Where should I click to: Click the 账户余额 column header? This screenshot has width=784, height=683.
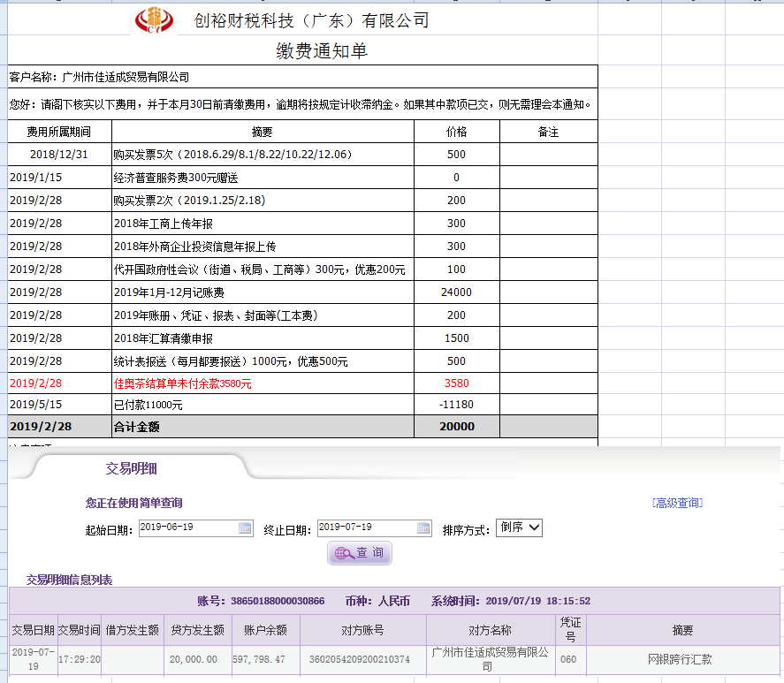265,630
